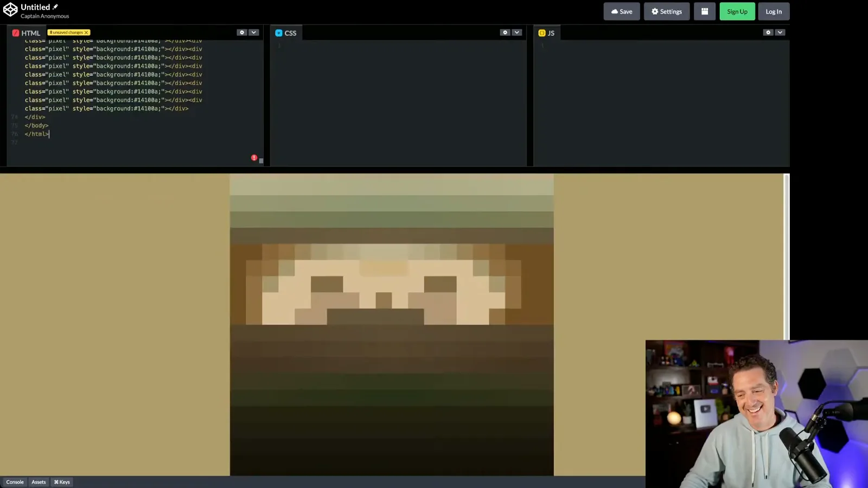Screen dimensions: 868x488
Task: Open the Console panel
Action: pos(15,482)
